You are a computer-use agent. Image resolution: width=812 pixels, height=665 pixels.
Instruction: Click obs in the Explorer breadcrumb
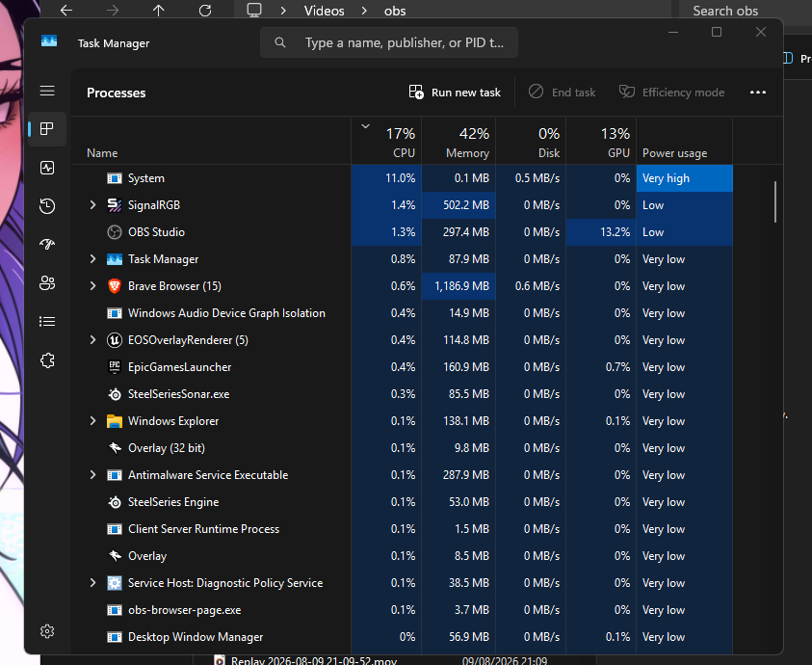(x=395, y=11)
